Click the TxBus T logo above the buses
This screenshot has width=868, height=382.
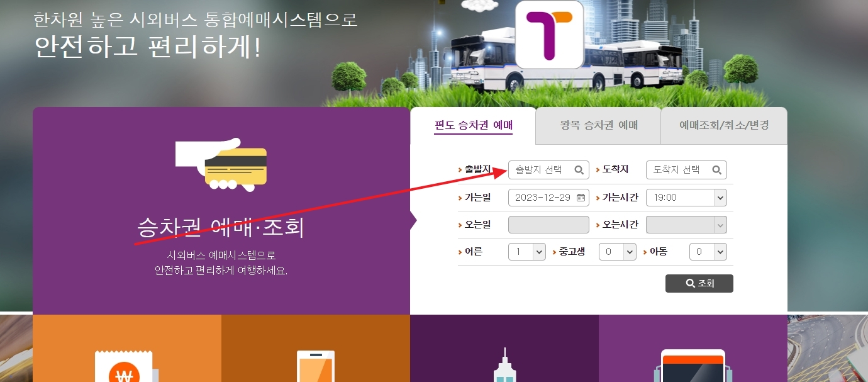coord(550,34)
